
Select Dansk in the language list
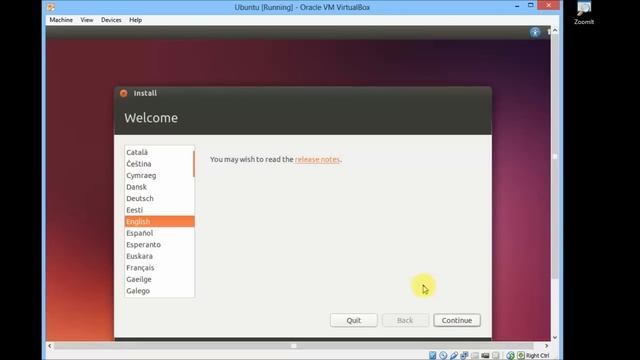pos(159,187)
